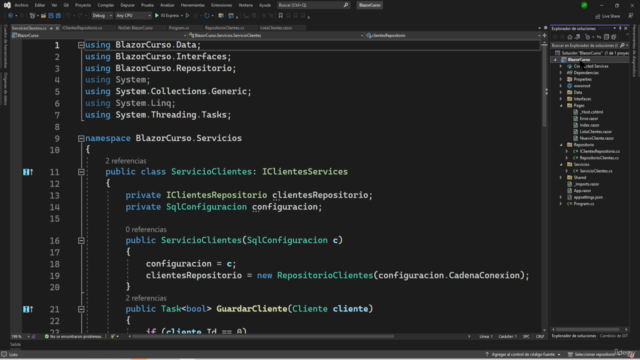Pin the ServicioClientes.cs tab
This screenshot has width=640, height=360.
tap(51, 28)
